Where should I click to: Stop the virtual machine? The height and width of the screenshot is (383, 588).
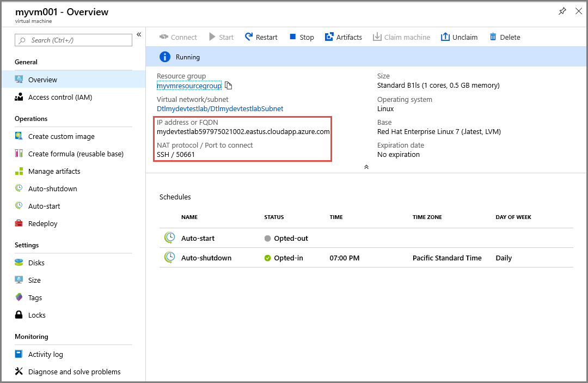coord(302,37)
